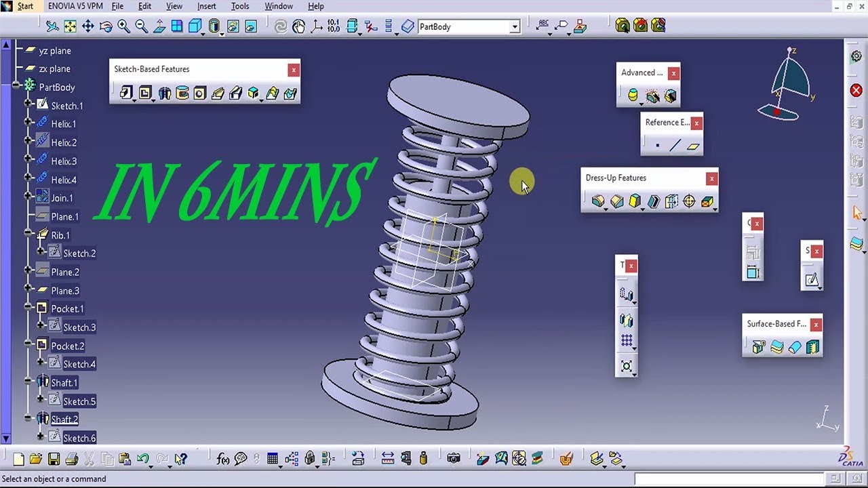This screenshot has height=488, width=868.
Task: Open the PartBody combo box dropdown
Action: [x=515, y=27]
